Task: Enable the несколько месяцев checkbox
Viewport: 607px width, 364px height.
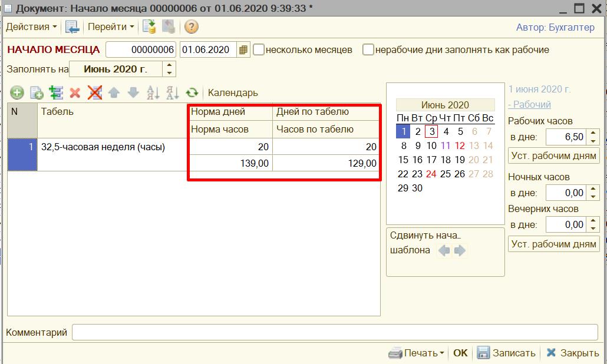Action: (x=259, y=50)
